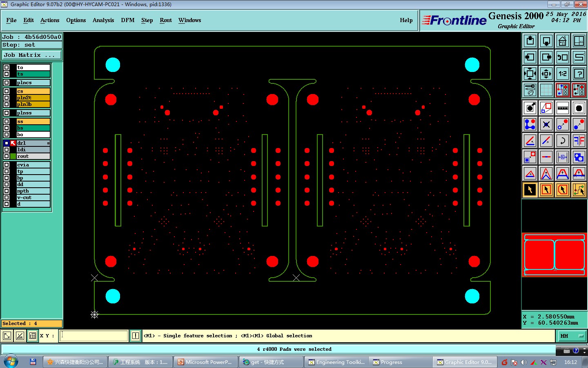Open the Options menu
The width and height of the screenshot is (588, 368).
pyautogui.click(x=76, y=20)
